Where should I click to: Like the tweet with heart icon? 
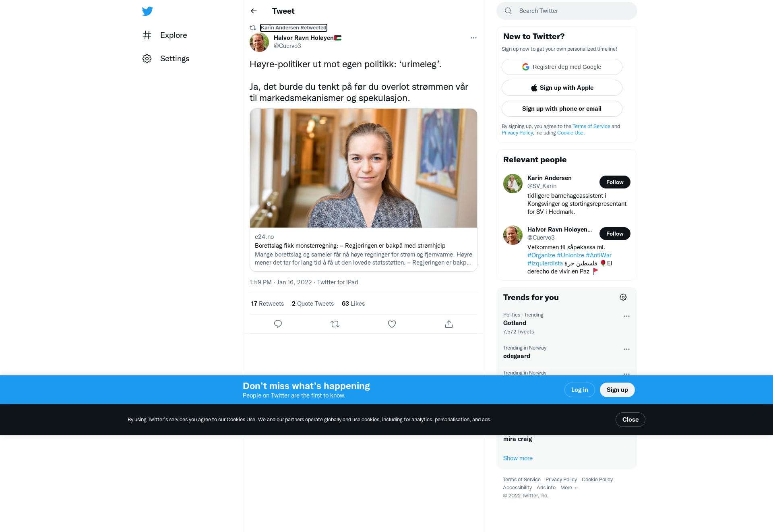pyautogui.click(x=392, y=324)
